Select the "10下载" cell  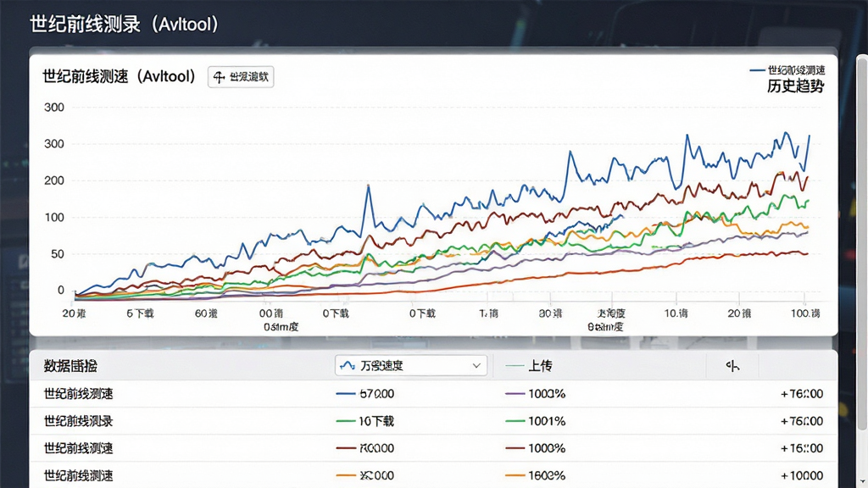376,421
